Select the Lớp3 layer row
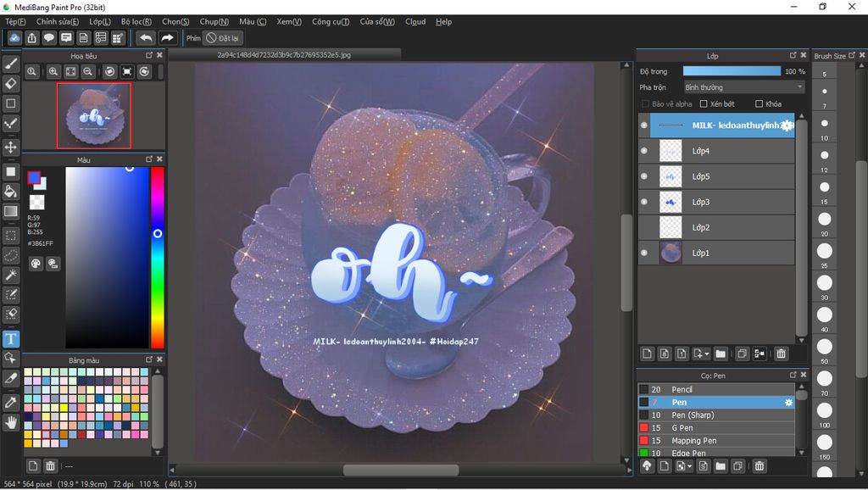The width and height of the screenshot is (868, 490). pos(716,202)
